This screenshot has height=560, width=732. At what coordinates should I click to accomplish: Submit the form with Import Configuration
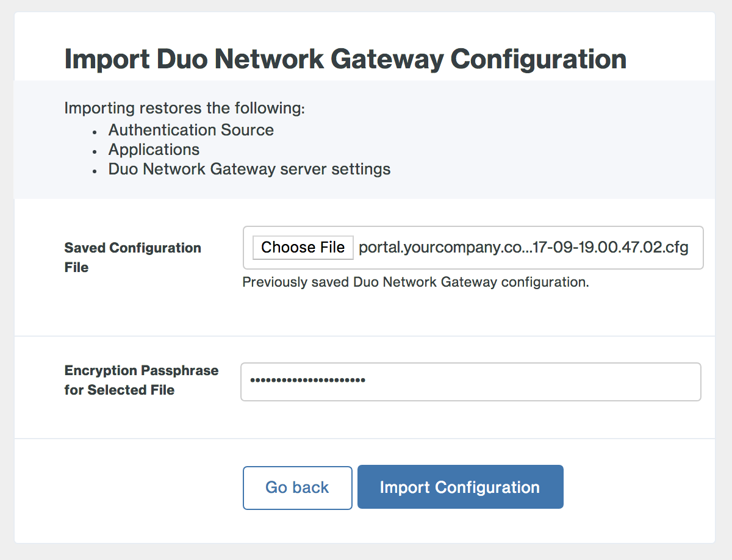460,486
